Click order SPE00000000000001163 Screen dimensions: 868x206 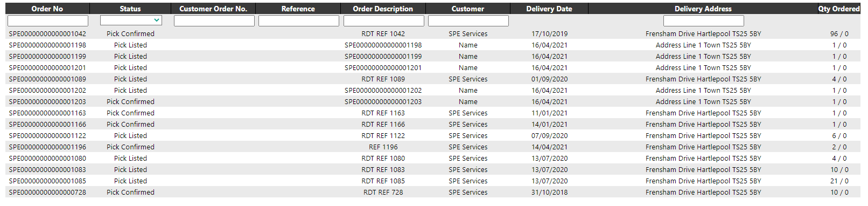point(47,113)
